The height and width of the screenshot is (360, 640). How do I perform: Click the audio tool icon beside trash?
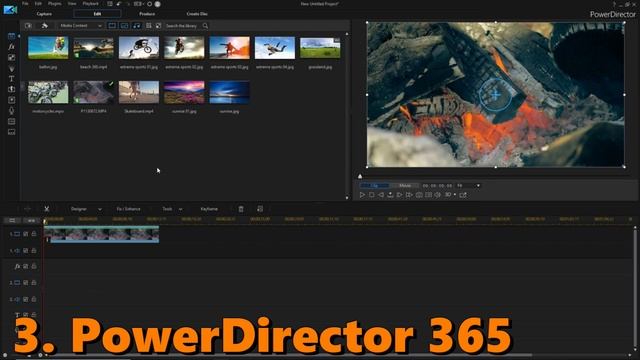(x=260, y=209)
